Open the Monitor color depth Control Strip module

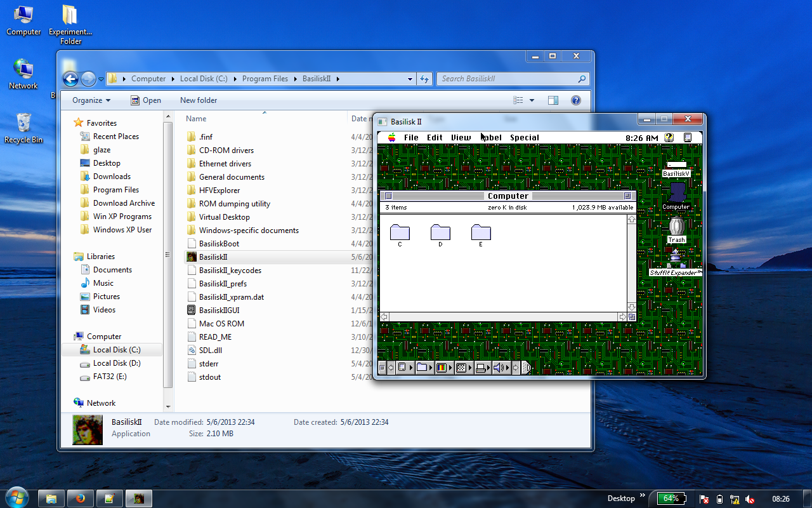(445, 368)
